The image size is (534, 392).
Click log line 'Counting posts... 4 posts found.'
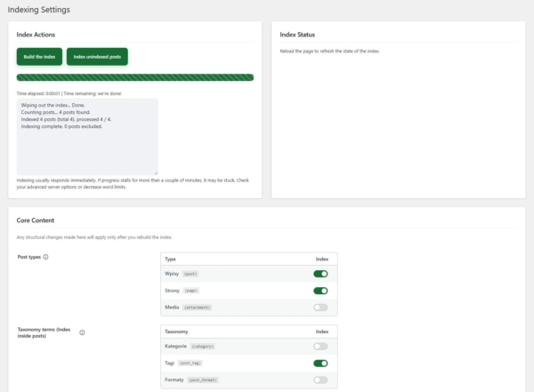coord(55,112)
